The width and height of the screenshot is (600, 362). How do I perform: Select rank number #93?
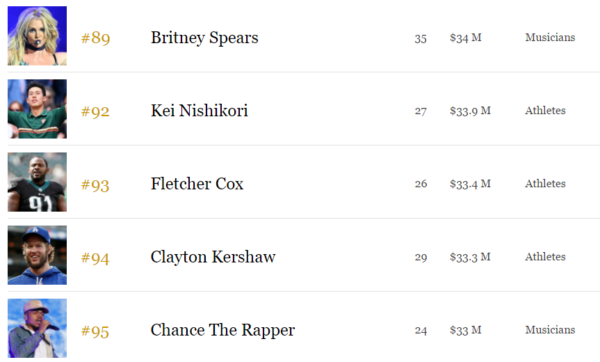click(x=95, y=184)
